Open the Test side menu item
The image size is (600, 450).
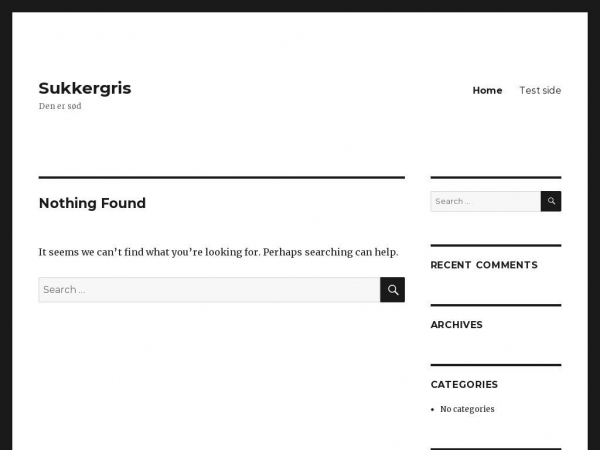(x=540, y=91)
